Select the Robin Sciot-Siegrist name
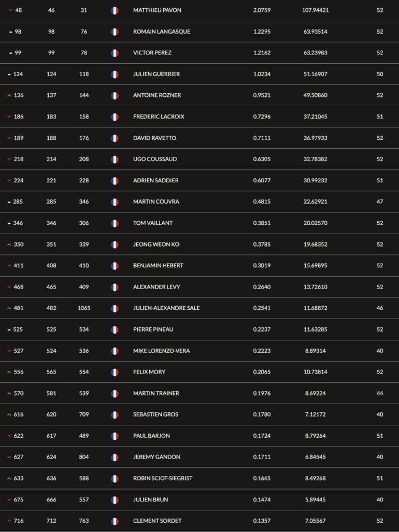 click(163, 478)
